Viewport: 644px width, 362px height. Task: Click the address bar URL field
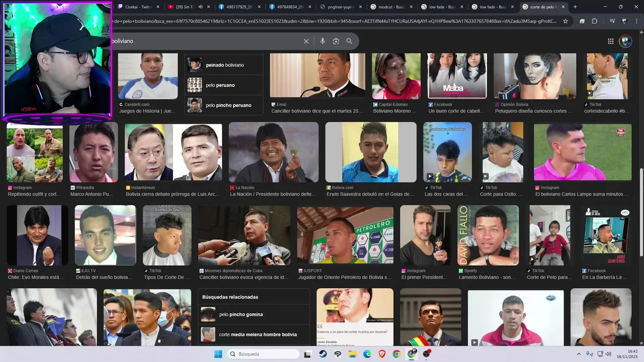tap(334, 21)
